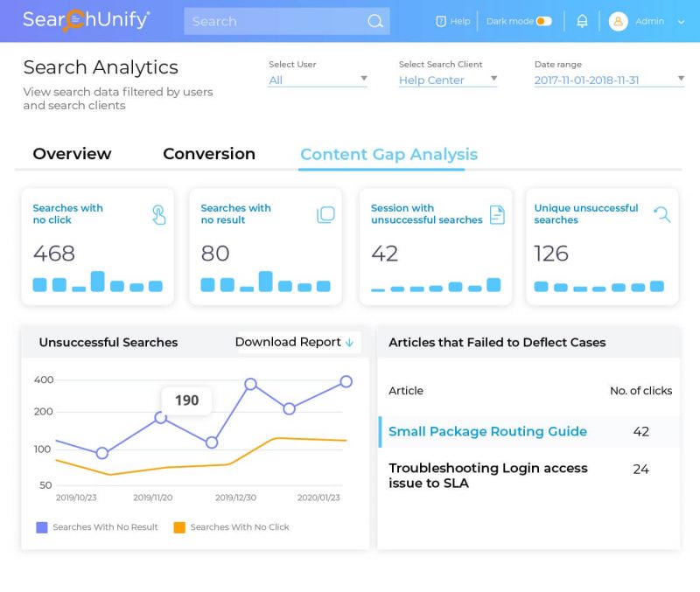Click the copy icon on no result card
This screenshot has width=700, height=592.
[x=325, y=214]
